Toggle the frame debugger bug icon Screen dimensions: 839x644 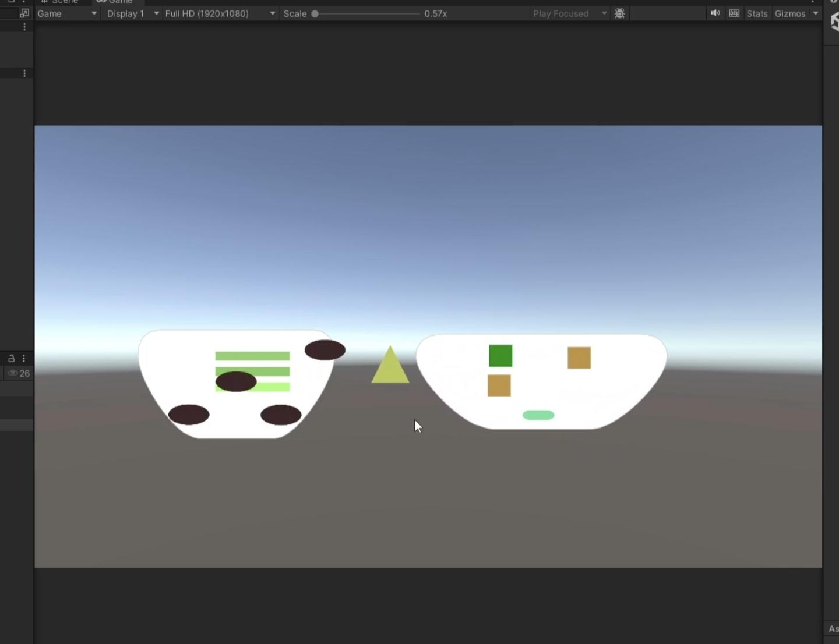[619, 13]
